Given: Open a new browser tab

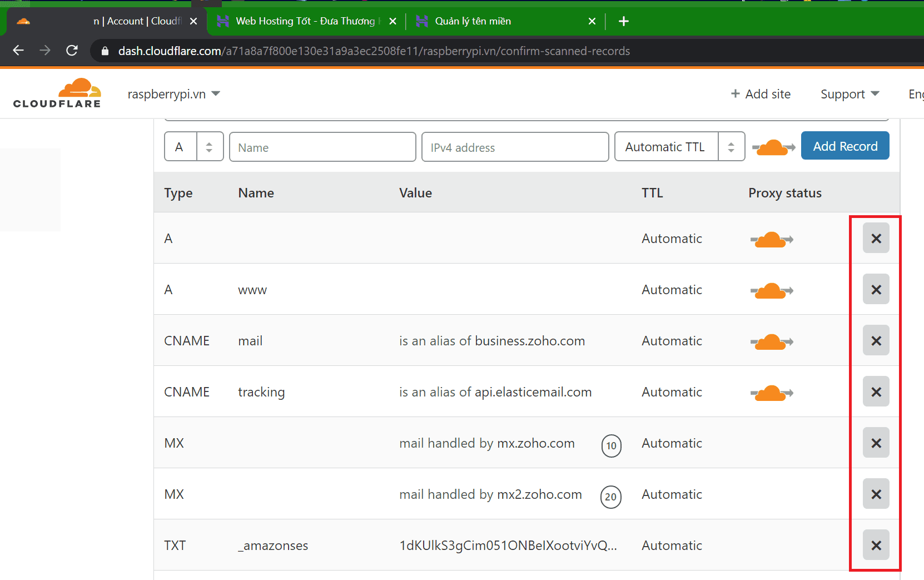Looking at the screenshot, I should 624,21.
